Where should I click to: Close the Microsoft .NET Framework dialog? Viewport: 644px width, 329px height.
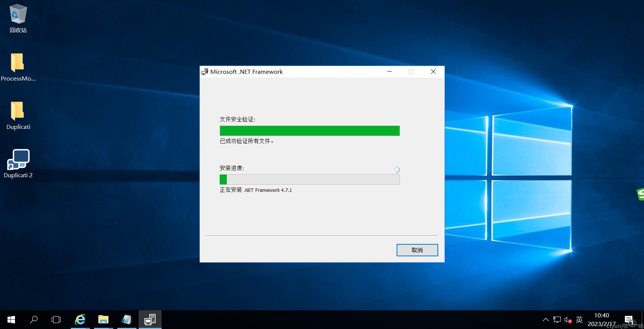pyautogui.click(x=433, y=72)
